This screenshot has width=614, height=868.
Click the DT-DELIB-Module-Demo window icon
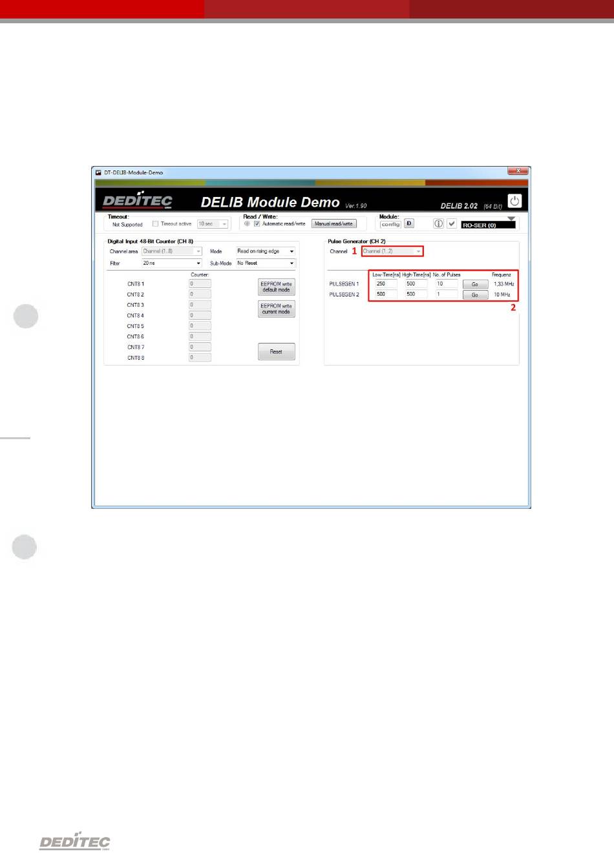[99, 172]
